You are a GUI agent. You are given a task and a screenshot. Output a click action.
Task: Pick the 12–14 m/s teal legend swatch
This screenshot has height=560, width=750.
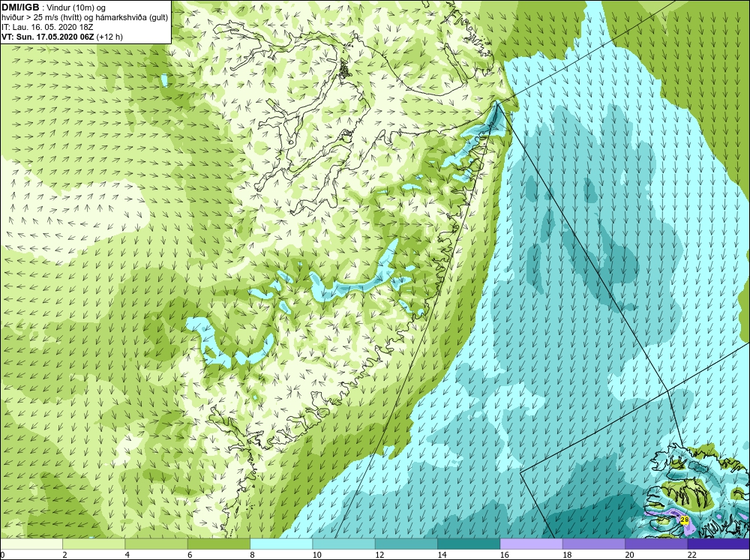(x=406, y=544)
